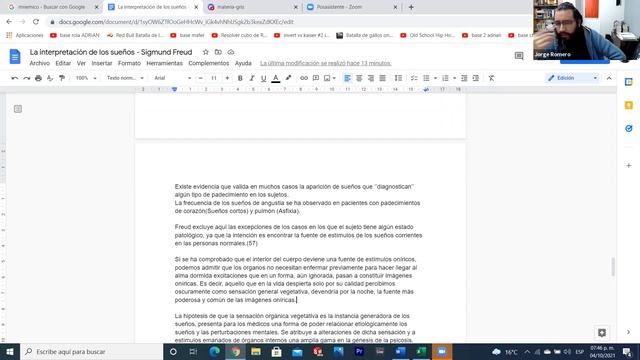Screen dimensions: 640x360
Task: Toggle italic formatting
Action: tap(252, 78)
